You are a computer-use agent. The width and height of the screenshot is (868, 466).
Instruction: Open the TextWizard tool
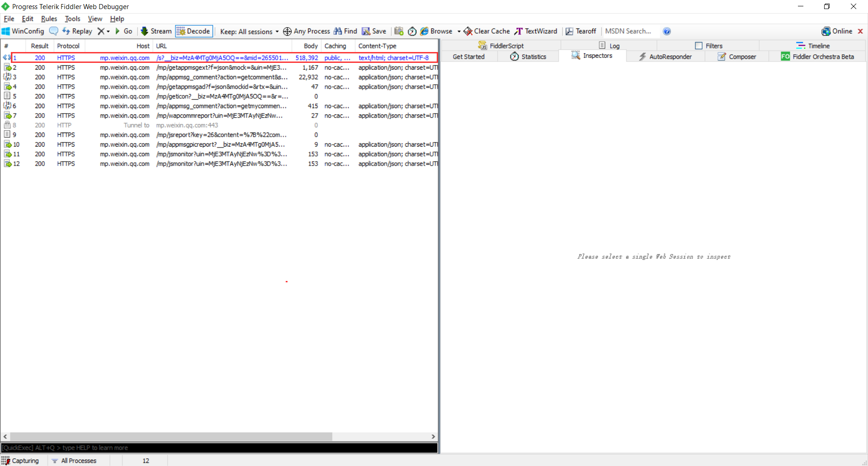click(x=536, y=31)
